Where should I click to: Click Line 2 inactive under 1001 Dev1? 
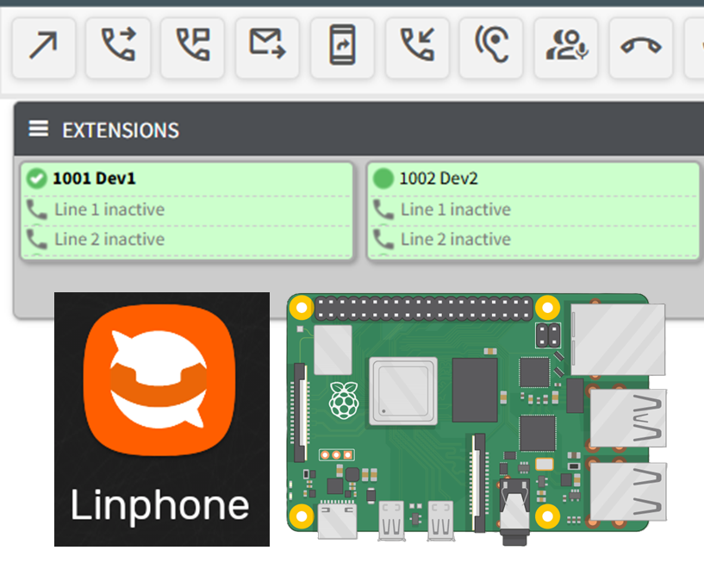point(109,239)
